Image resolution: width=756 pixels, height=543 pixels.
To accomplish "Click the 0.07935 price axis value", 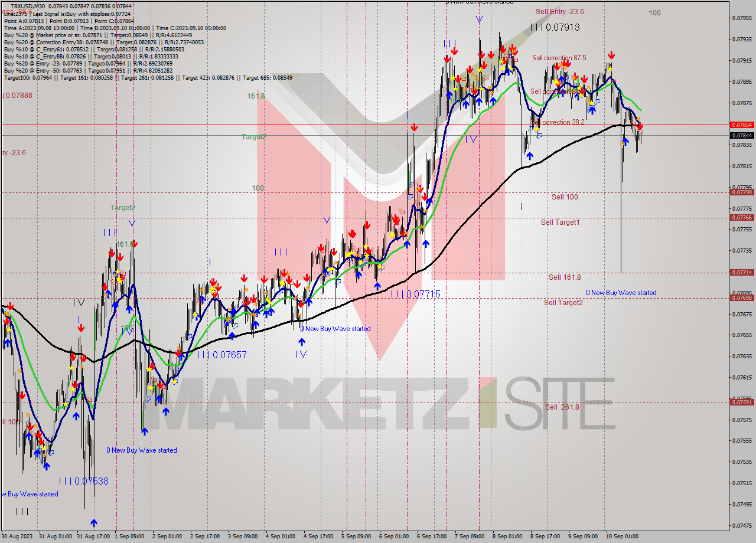I will tap(742, 39).
